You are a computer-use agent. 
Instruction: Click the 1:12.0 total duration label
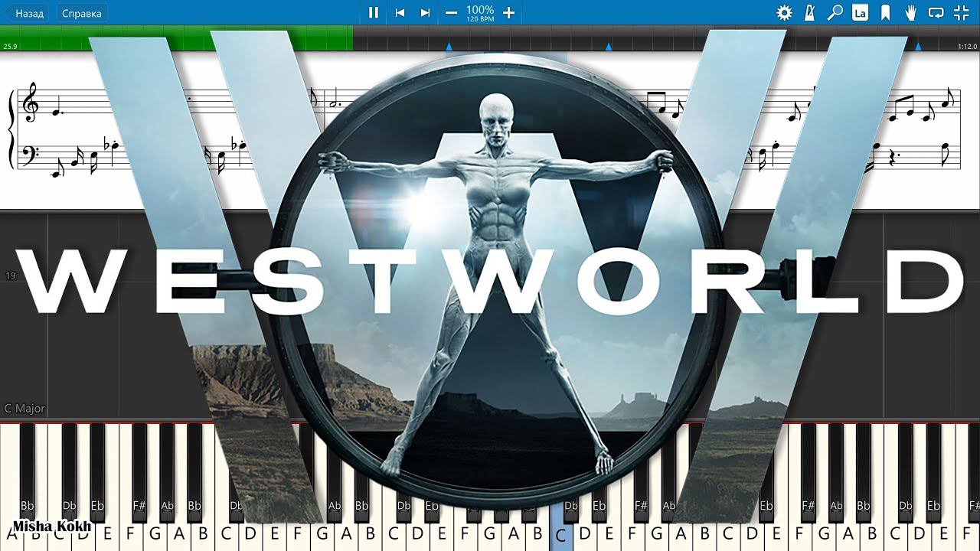967,47
